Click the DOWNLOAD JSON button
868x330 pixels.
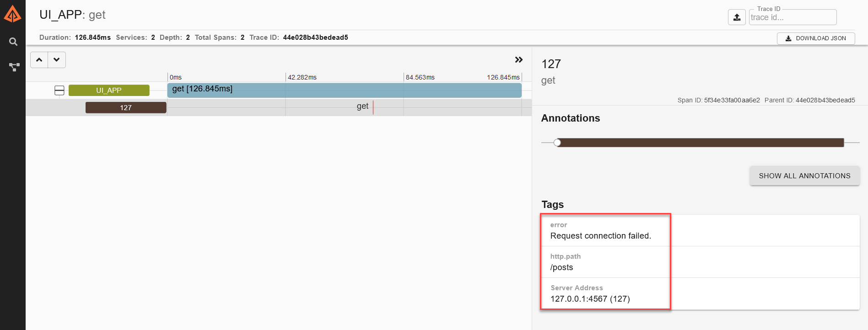[x=816, y=38]
